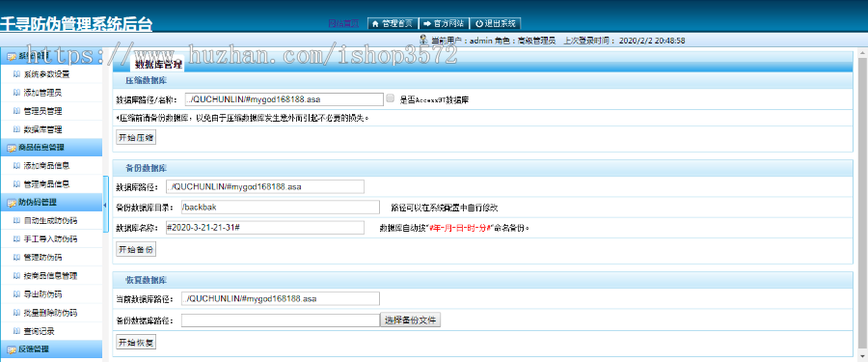Click the page's vertical scrollbar

(862, 204)
